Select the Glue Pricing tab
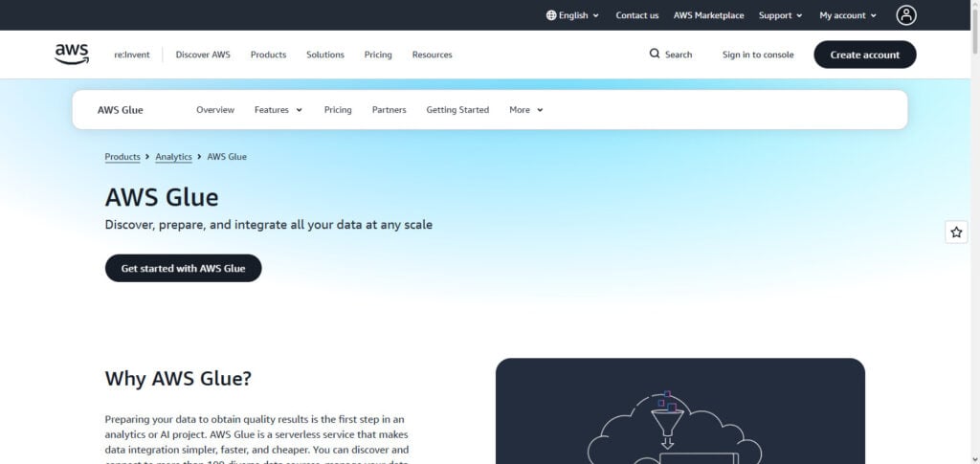The width and height of the screenshot is (980, 464). pyautogui.click(x=338, y=110)
